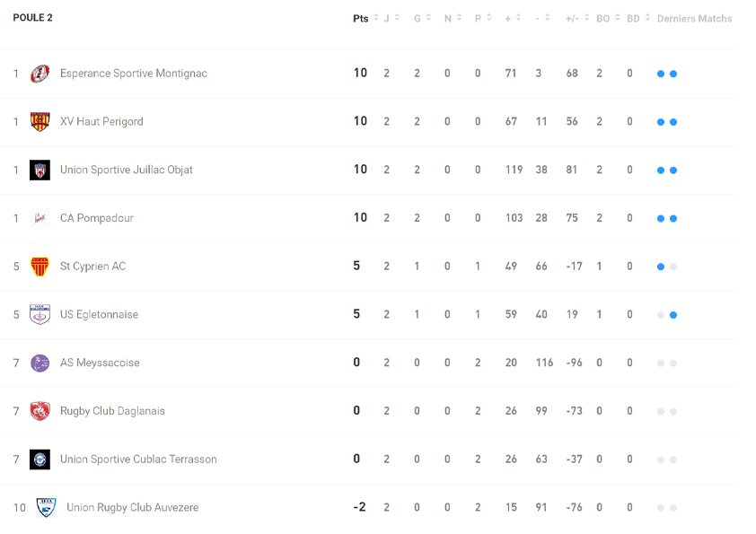This screenshot has height=534, width=756.
Task: Click the Rugby Club Daglanais logo
Action: (40, 411)
